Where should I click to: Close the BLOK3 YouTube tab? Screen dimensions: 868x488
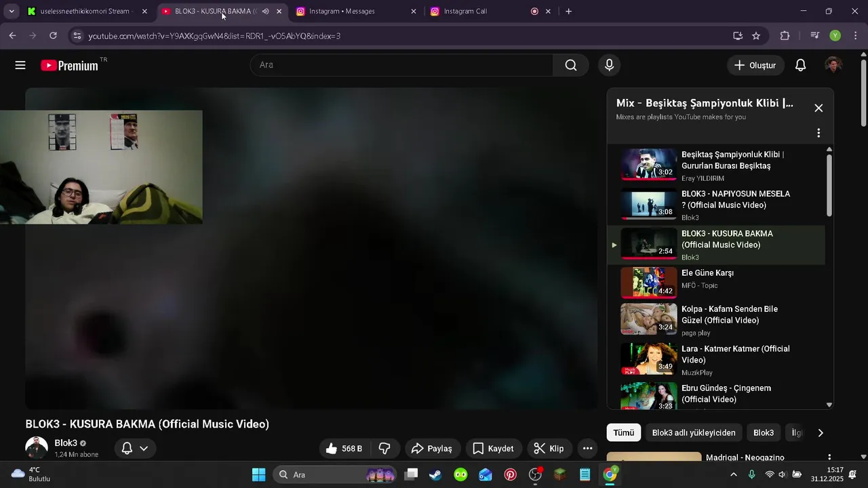279,12
